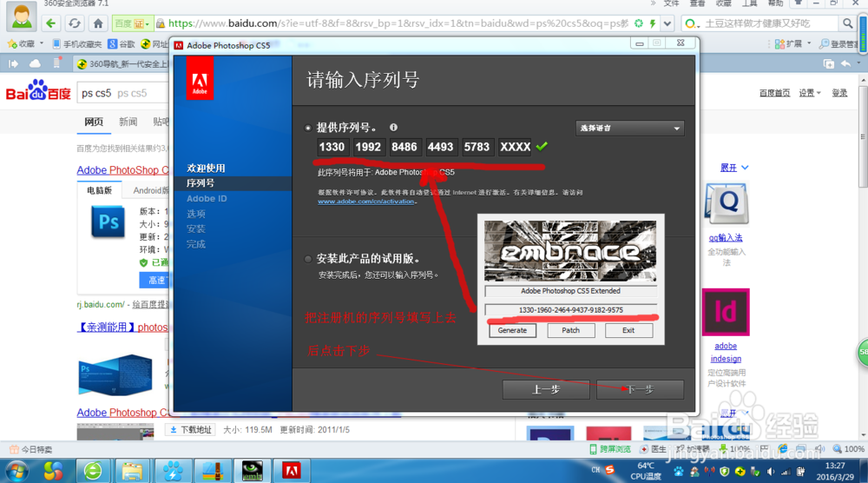Screen dimensions: 868x483
Task: Open the 文件 menu in the browser
Action: pos(671,3)
